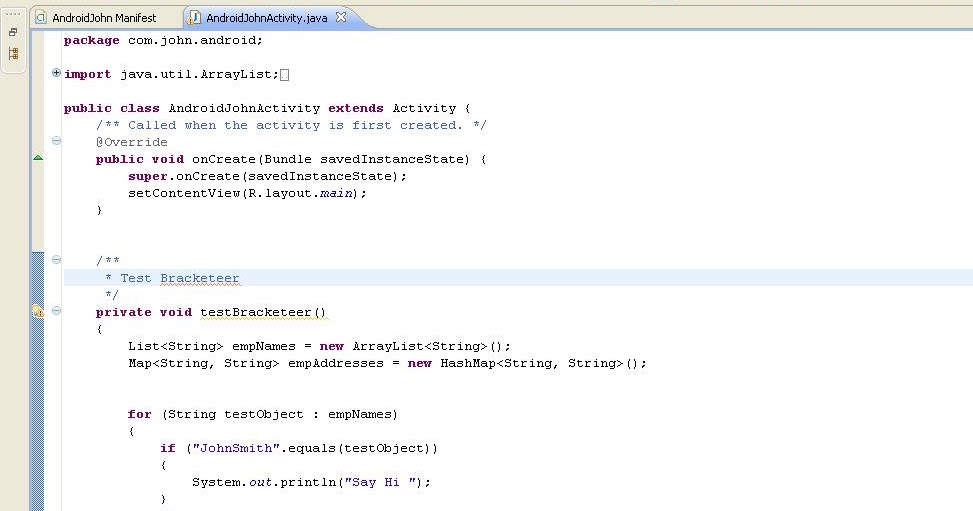The height and width of the screenshot is (511, 973).
Task: Click the "Called when the activity is first created" comment
Action: click(291, 125)
